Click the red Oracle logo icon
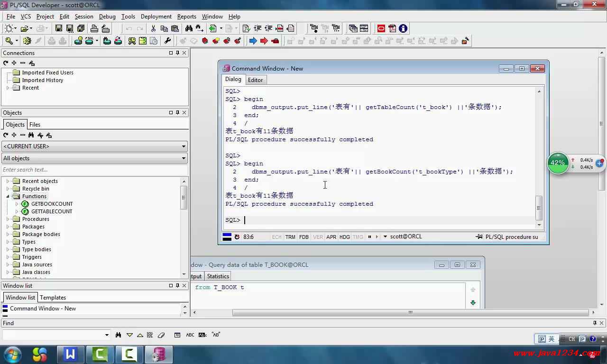 (x=381, y=28)
